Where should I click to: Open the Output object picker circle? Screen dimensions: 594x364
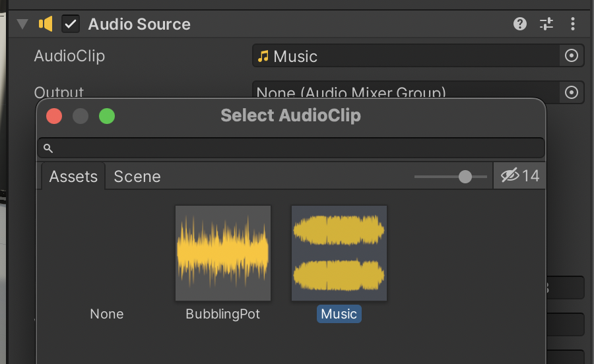pos(572,92)
